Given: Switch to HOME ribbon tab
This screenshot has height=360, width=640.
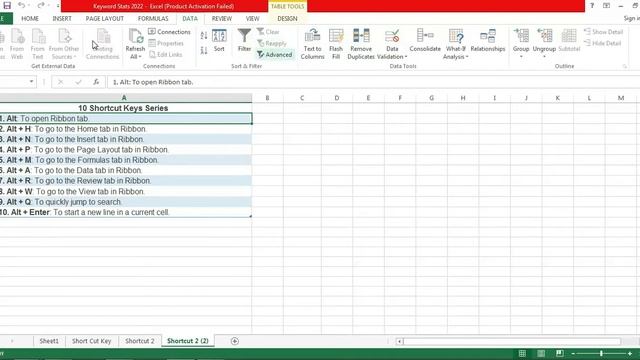Looking at the screenshot, I should pyautogui.click(x=30, y=19).
